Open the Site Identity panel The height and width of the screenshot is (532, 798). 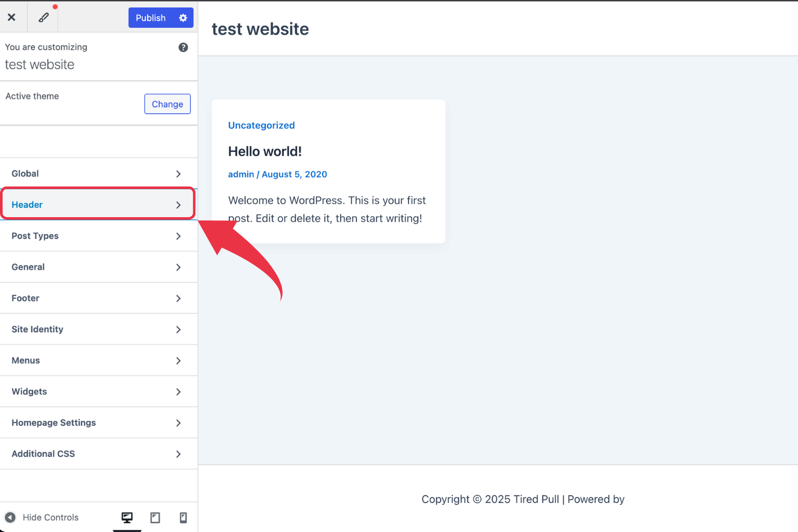[99, 329]
